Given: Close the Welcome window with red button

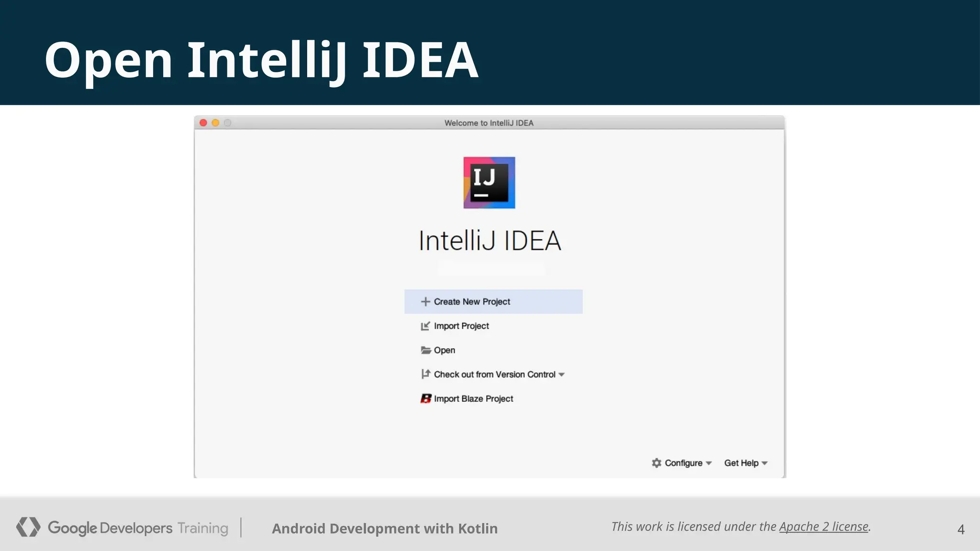Looking at the screenshot, I should (x=203, y=123).
